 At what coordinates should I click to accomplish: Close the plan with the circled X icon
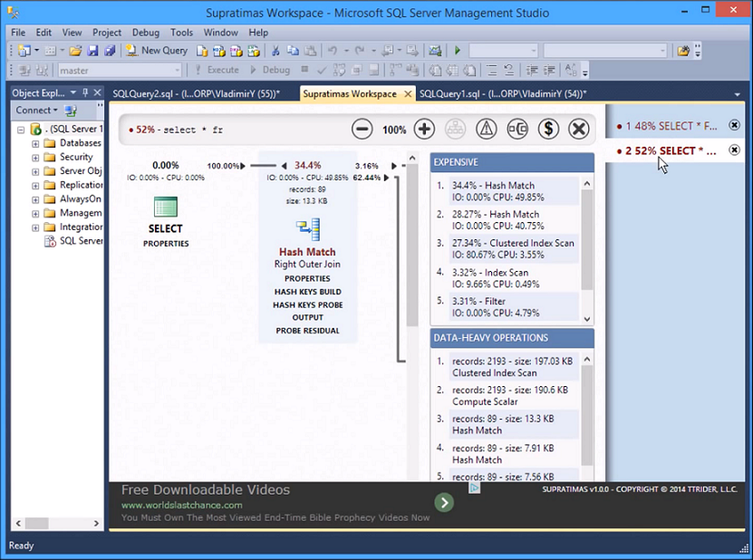579,130
